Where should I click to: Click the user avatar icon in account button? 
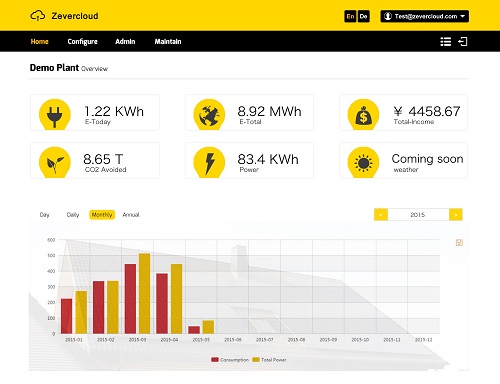[388, 16]
